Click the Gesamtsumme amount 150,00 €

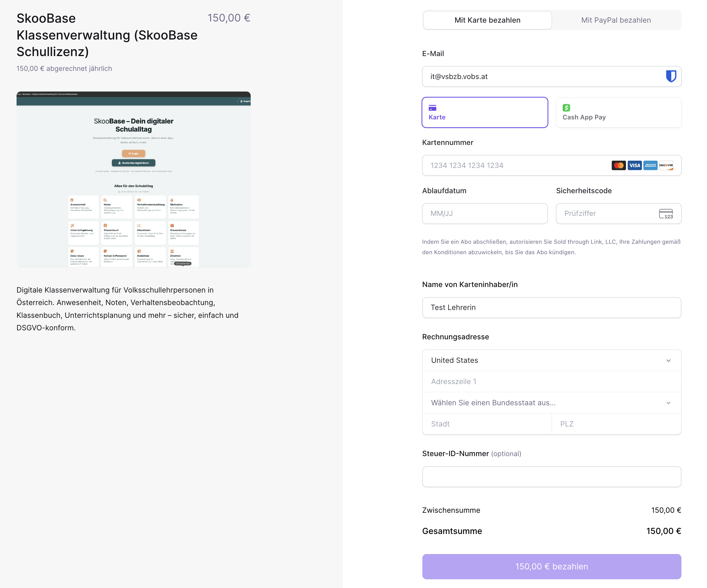coord(663,531)
